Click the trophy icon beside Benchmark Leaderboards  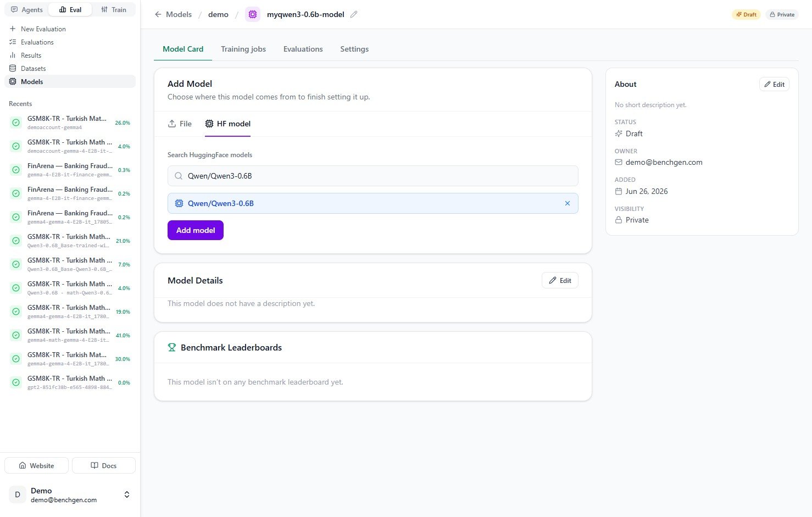tap(172, 347)
